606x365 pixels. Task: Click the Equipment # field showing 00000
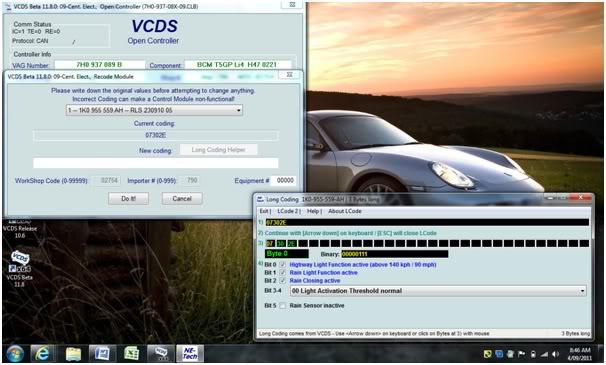pos(284,181)
